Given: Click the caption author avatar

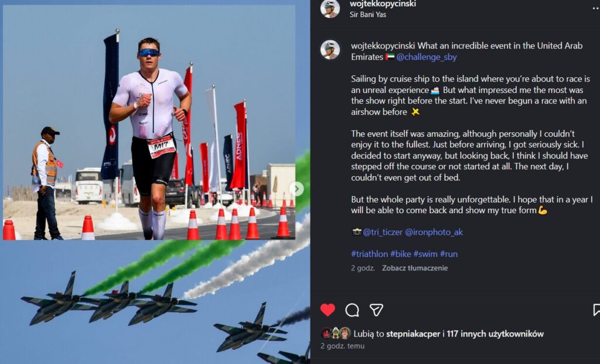Looking at the screenshot, I should tap(330, 50).
